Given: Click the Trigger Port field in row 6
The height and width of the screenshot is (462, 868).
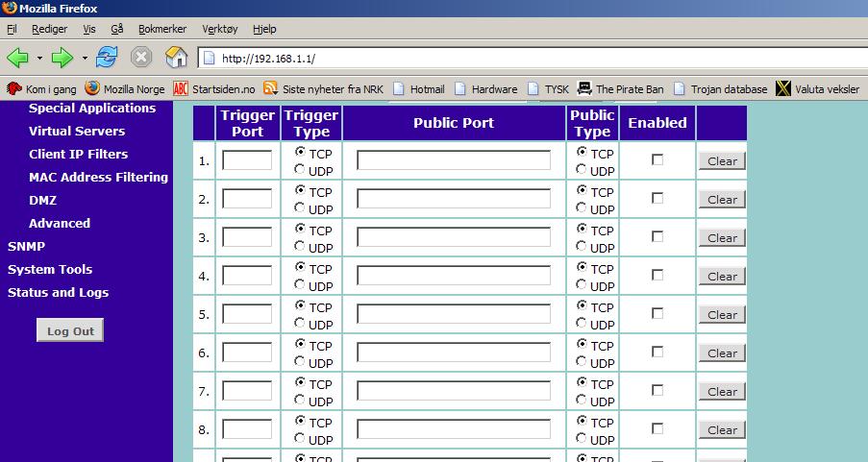Looking at the screenshot, I should [247, 352].
